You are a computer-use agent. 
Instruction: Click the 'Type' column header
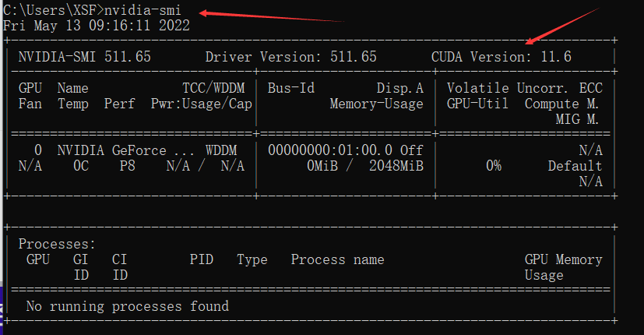[x=252, y=259]
